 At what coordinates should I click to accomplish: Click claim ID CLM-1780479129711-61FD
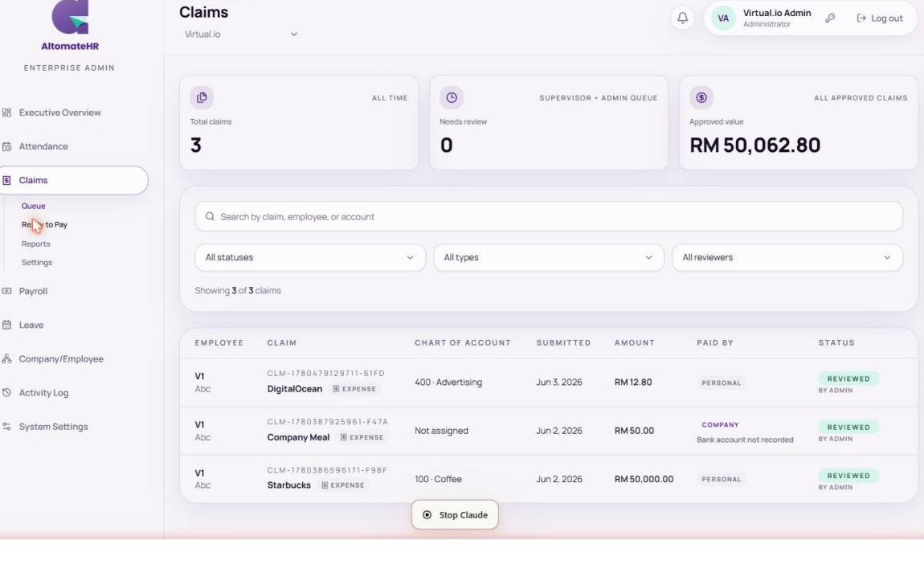[x=326, y=374]
